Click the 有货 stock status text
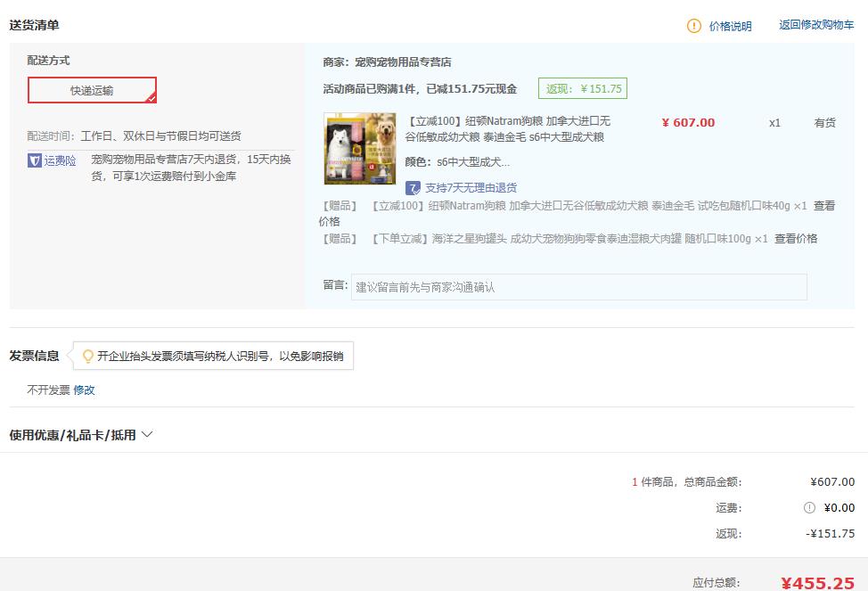The height and width of the screenshot is (591, 868). click(825, 122)
